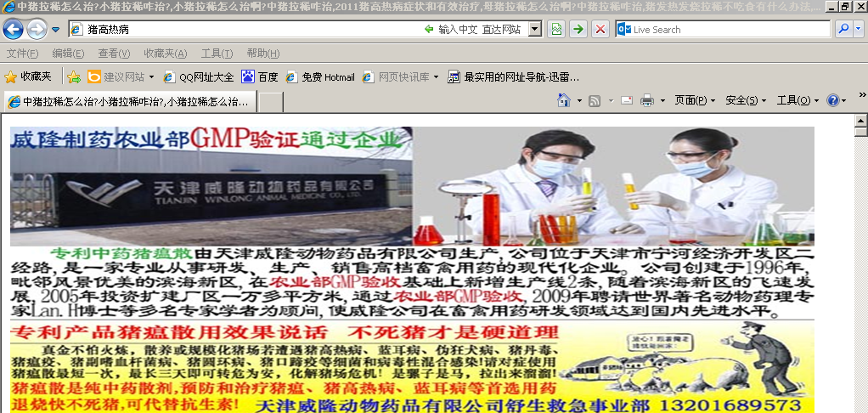This screenshot has width=868, height=413.
Task: Click the 威隆制药 factory banner image
Action: (211, 187)
